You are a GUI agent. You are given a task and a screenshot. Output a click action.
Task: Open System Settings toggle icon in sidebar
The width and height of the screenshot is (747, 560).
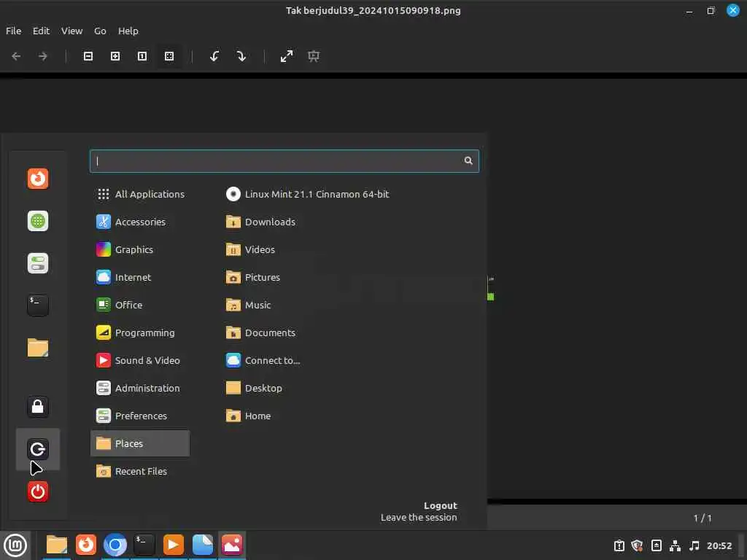click(x=38, y=263)
